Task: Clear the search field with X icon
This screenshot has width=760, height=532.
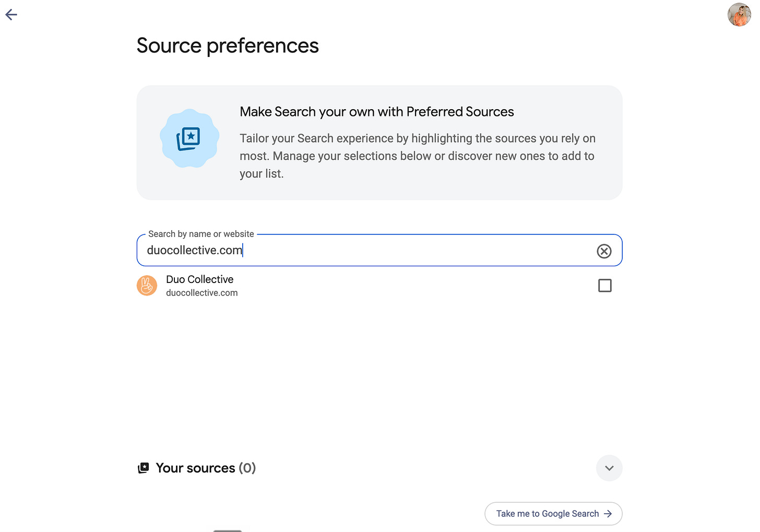Action: [604, 251]
